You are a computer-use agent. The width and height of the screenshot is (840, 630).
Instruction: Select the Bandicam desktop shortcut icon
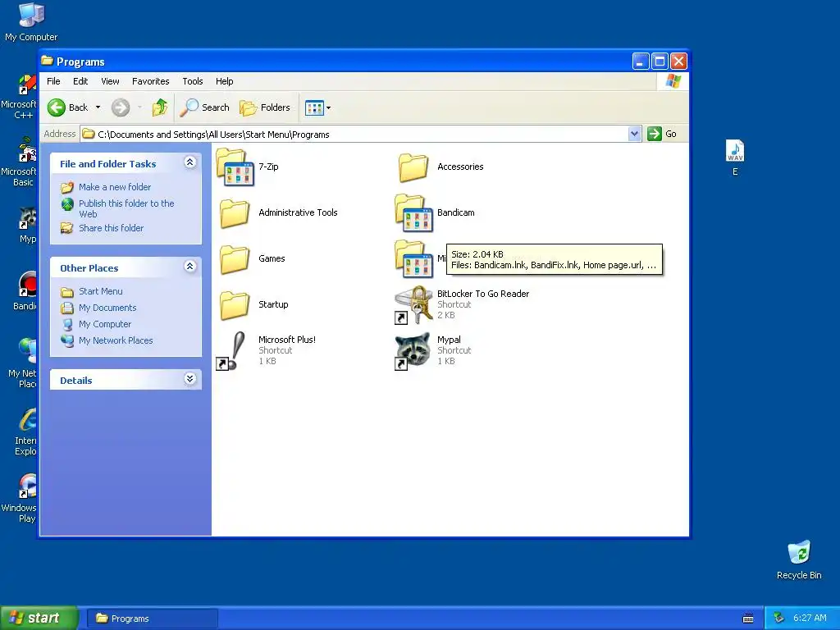coord(27,284)
